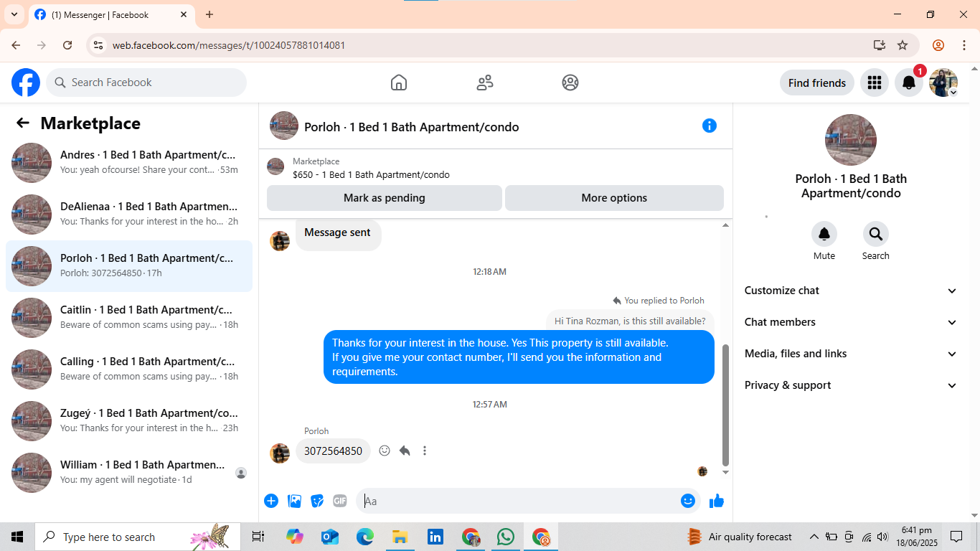Go to Facebook home via logo
The height and width of the screenshot is (551, 980).
[26, 83]
